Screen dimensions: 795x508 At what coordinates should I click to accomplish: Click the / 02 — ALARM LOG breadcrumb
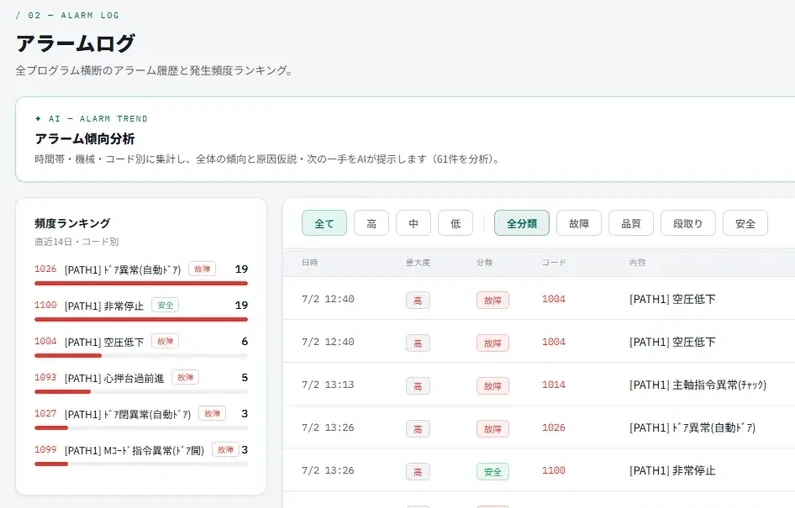[67, 15]
